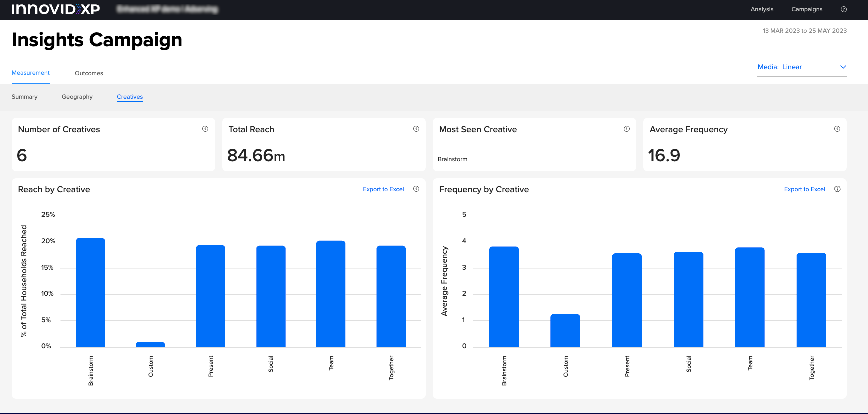Open the Summary sub-tab
The image size is (868, 414).
pyautogui.click(x=25, y=97)
